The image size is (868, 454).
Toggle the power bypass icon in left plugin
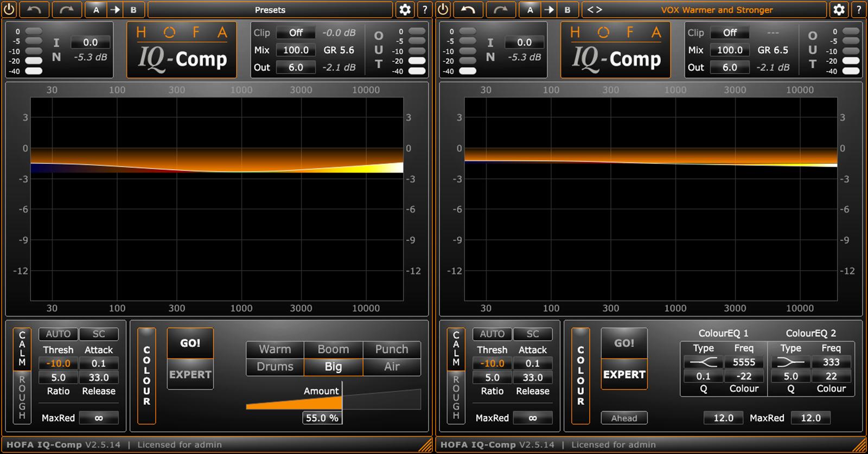click(10, 9)
